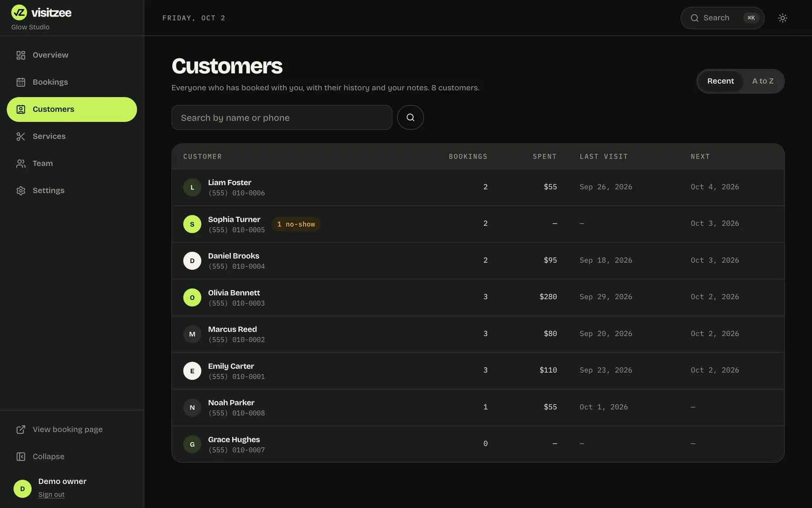
Task: Sign out of Demo owner account
Action: point(51,494)
